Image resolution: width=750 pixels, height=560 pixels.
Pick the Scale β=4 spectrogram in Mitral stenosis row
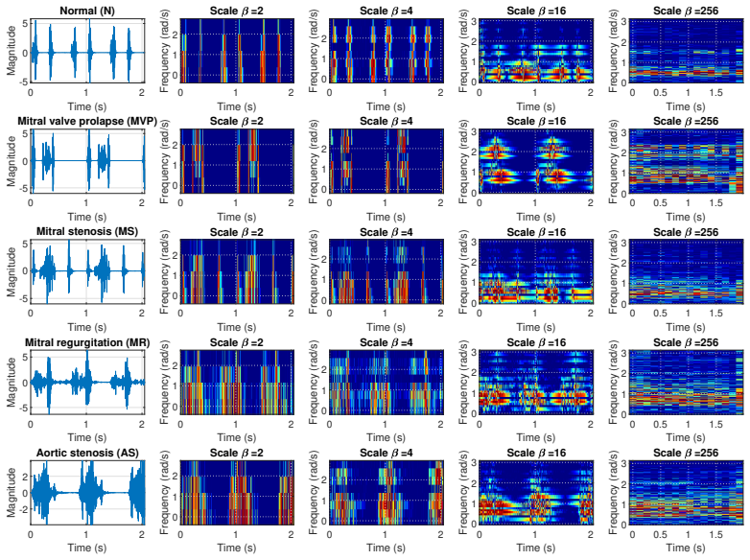[387, 272]
